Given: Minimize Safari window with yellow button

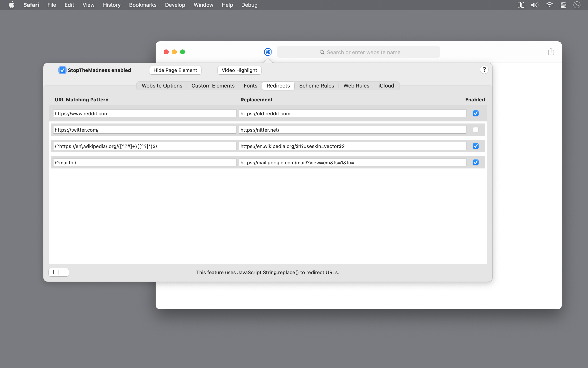Looking at the screenshot, I should [174, 52].
